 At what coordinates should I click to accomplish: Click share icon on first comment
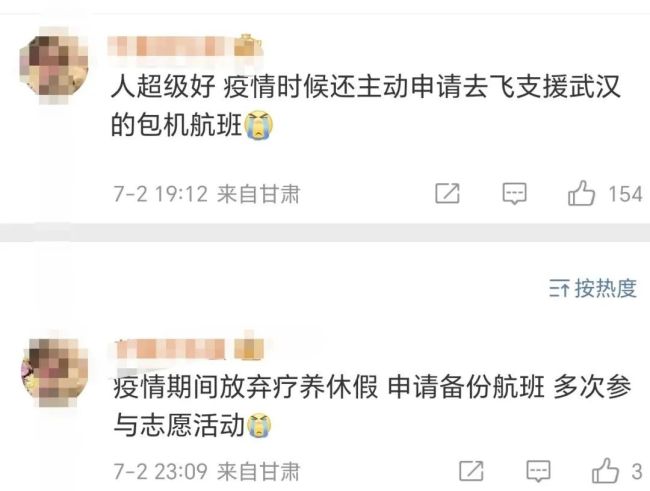tap(447, 193)
